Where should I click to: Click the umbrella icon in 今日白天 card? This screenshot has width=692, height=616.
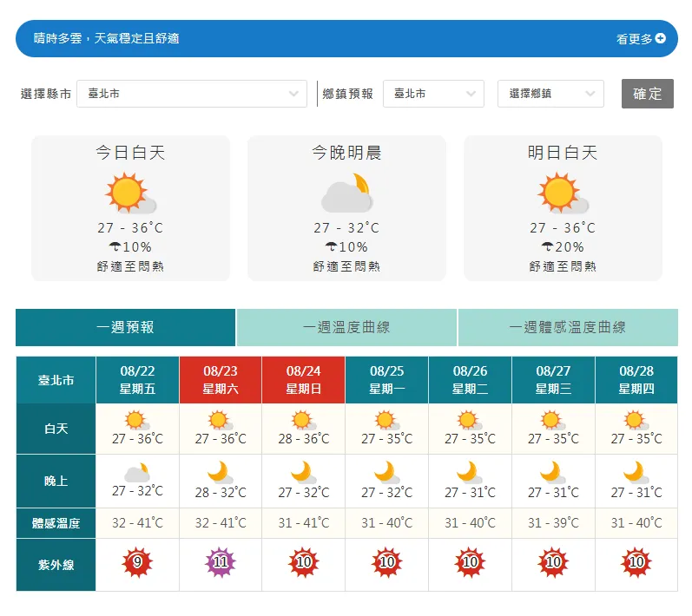115,246
